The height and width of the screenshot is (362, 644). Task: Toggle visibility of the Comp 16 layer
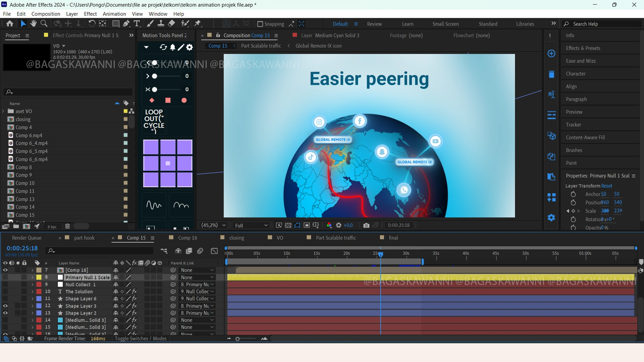pyautogui.click(x=5, y=270)
